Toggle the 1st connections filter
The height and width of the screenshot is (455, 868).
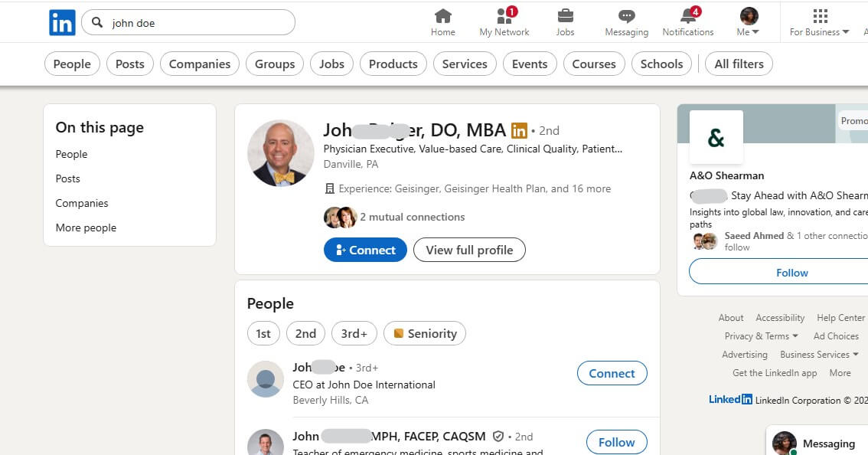pos(263,333)
